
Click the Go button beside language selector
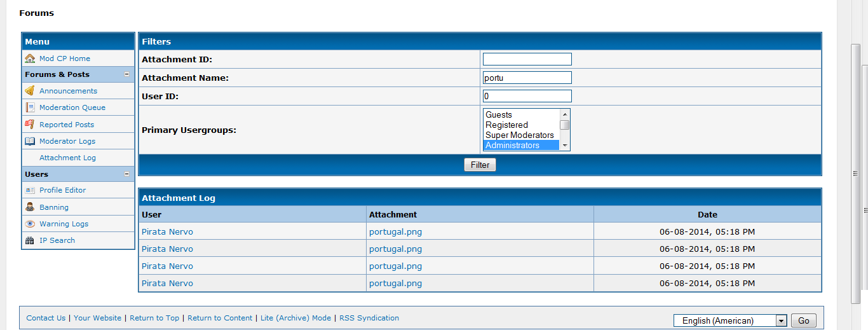[x=803, y=320]
